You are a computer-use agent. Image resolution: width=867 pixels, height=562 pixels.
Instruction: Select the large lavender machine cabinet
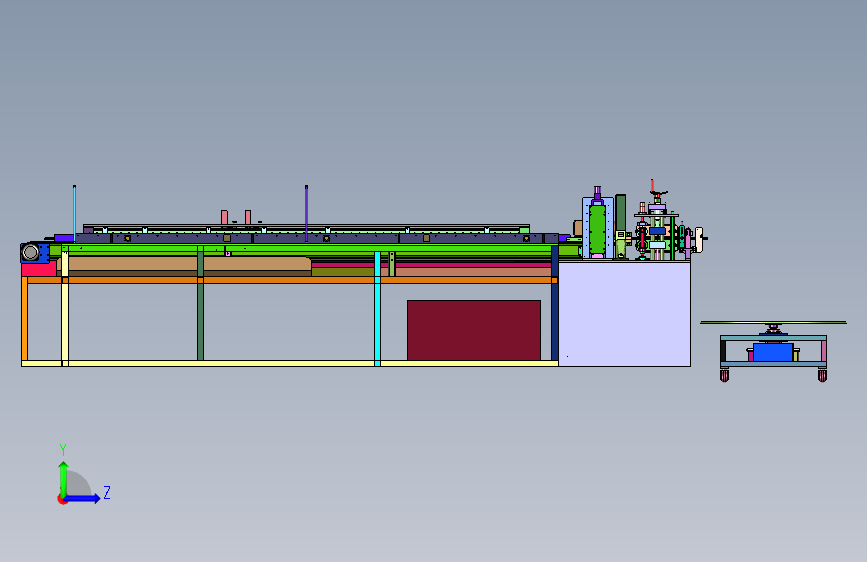pos(624,314)
